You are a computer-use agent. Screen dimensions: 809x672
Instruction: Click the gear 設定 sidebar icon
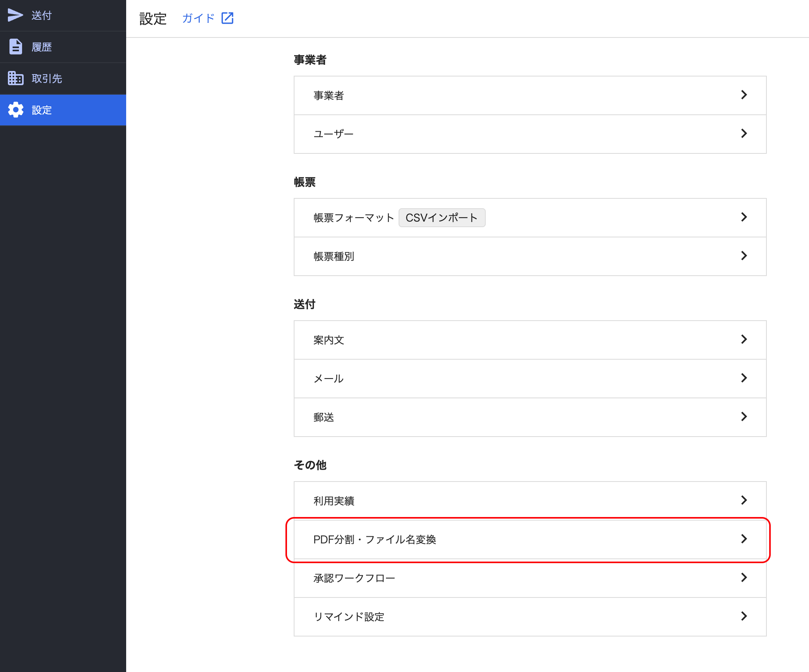[x=15, y=110]
